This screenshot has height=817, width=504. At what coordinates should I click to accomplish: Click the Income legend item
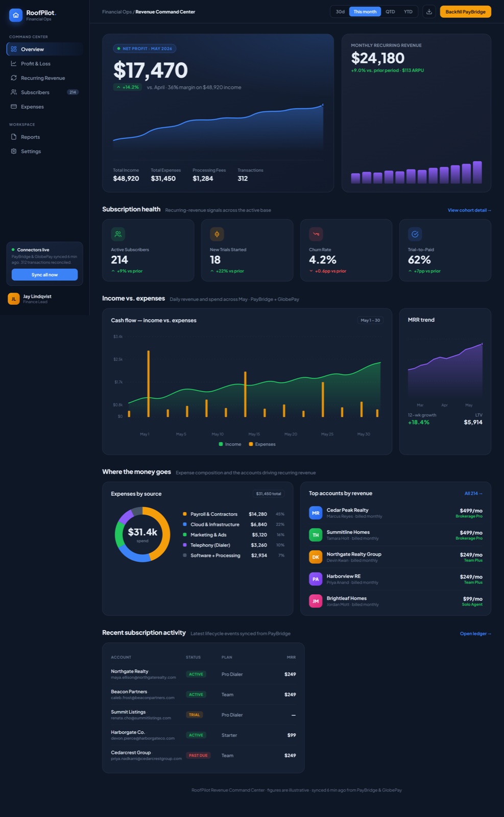(230, 444)
